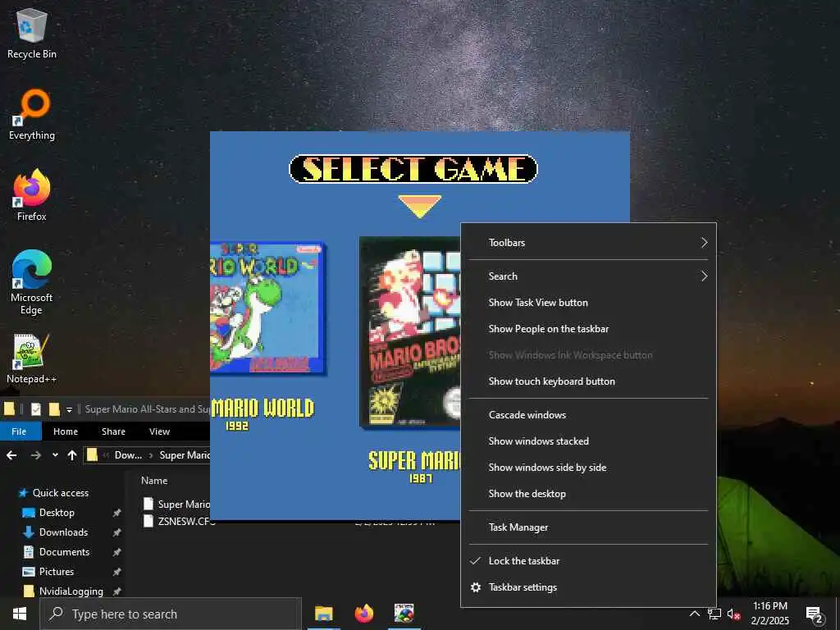The width and height of the screenshot is (840, 630).
Task: Select Pictures in Quick access
Action: click(57, 572)
